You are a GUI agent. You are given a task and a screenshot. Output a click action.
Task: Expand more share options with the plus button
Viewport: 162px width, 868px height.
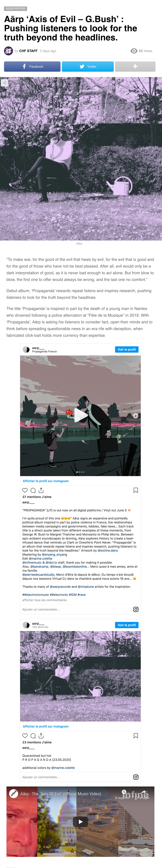coord(135,66)
